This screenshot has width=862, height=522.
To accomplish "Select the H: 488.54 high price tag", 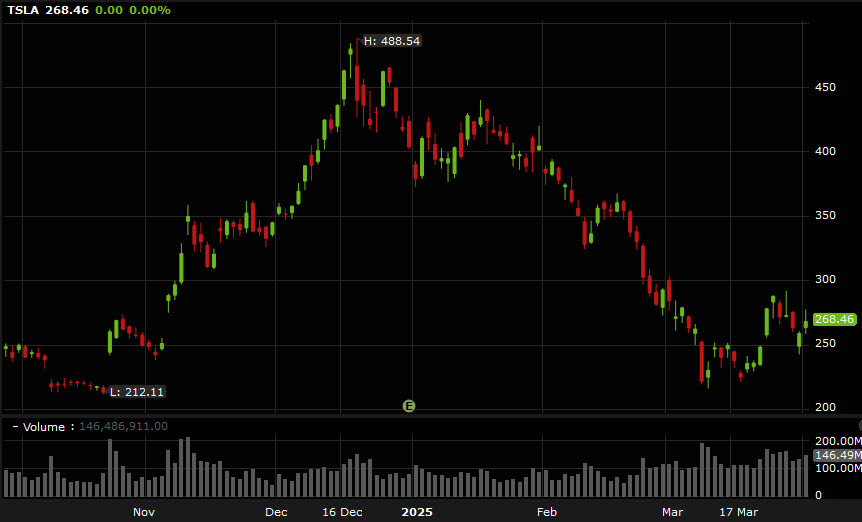I will 392,41.
